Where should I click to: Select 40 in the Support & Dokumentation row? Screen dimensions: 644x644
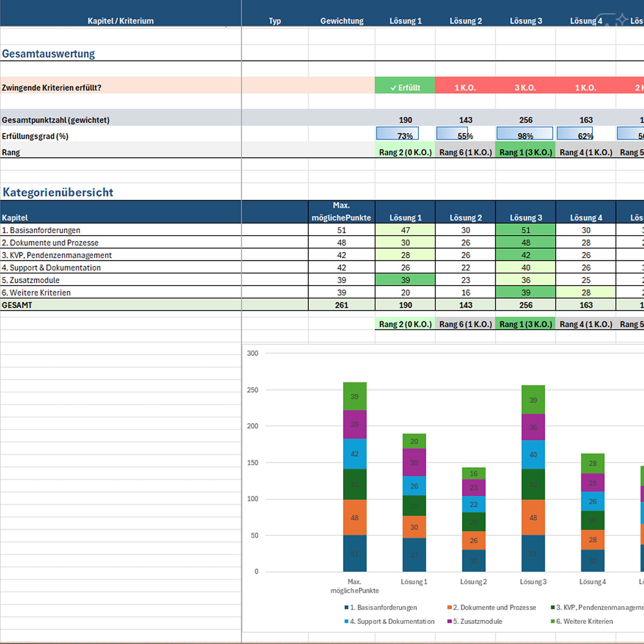526,268
